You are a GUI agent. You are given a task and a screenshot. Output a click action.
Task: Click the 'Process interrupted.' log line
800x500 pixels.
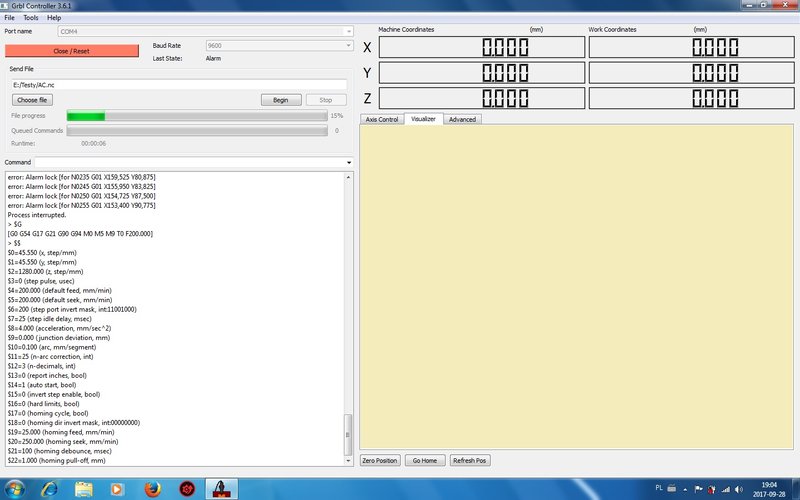click(x=37, y=215)
